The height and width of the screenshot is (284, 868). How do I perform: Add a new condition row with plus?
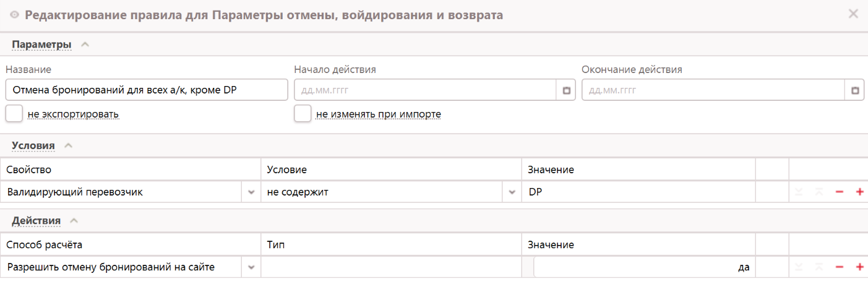click(x=859, y=192)
